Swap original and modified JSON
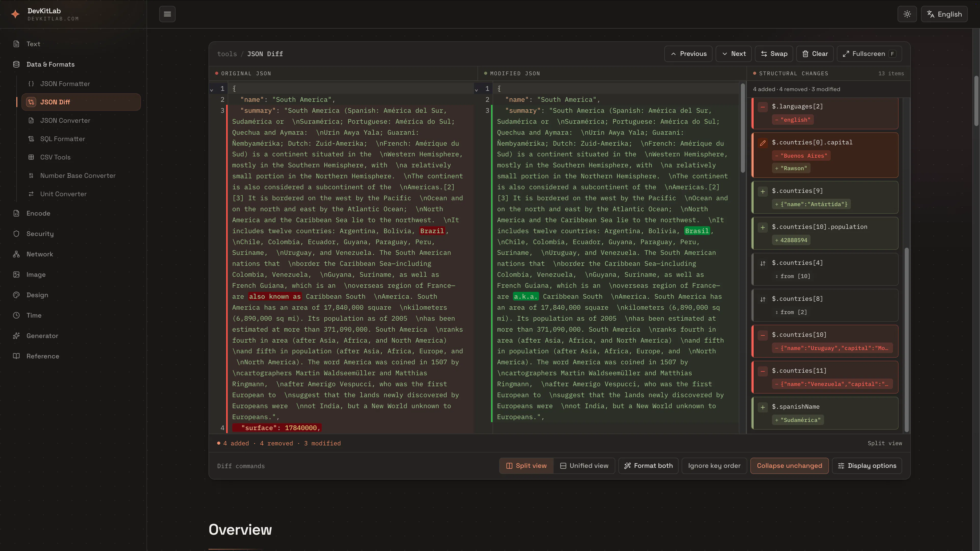 click(x=774, y=54)
